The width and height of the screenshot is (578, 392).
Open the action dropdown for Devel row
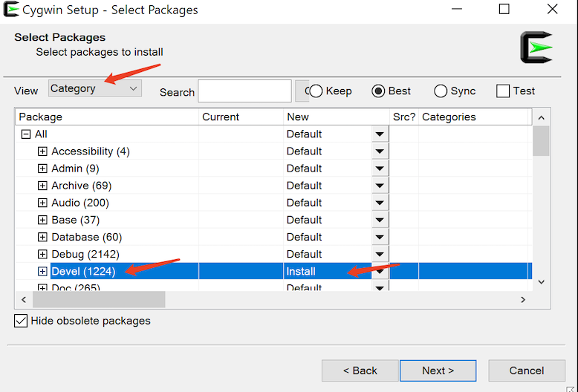(380, 272)
